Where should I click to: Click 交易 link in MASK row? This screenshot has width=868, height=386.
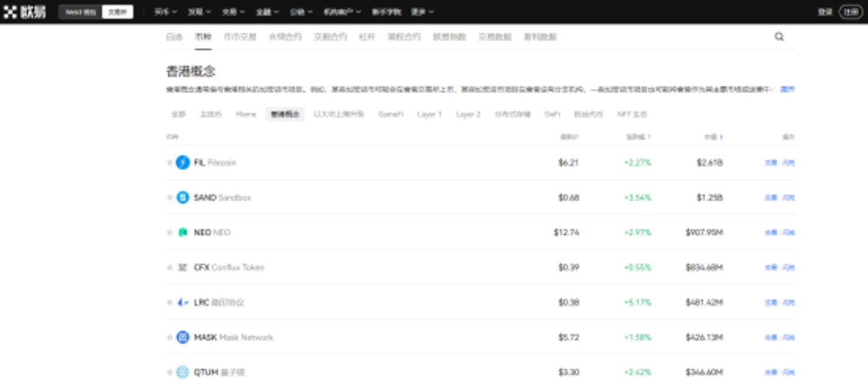[x=771, y=338]
